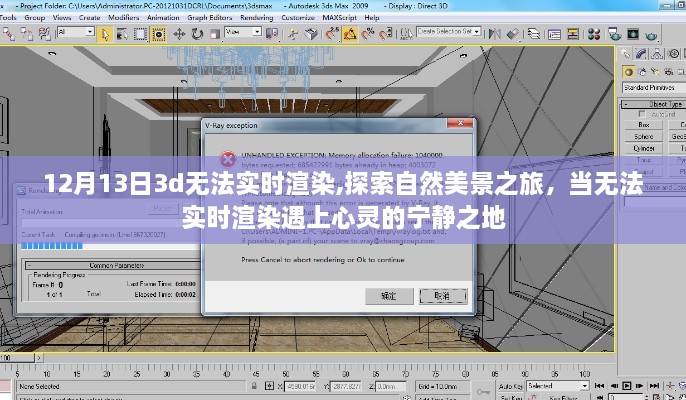
Task: Click the Align tool icon
Action: tap(513, 34)
